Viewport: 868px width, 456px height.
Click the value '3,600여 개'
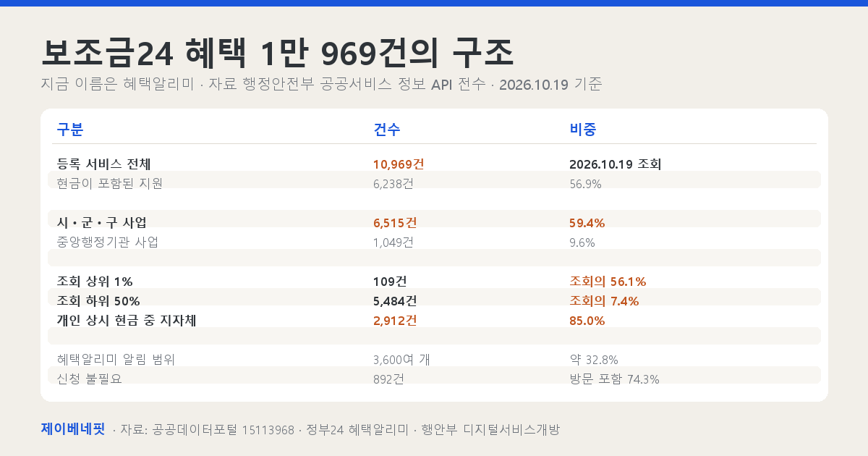tap(401, 360)
